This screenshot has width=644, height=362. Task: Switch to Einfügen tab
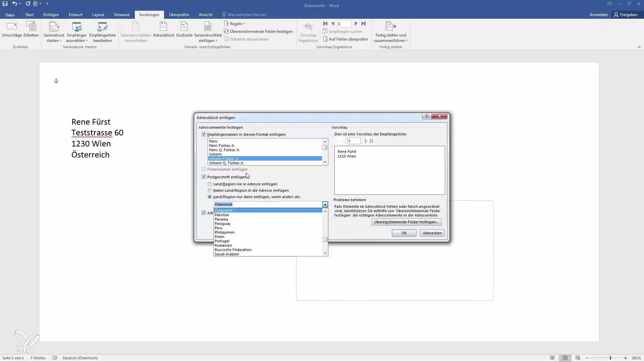(x=51, y=15)
